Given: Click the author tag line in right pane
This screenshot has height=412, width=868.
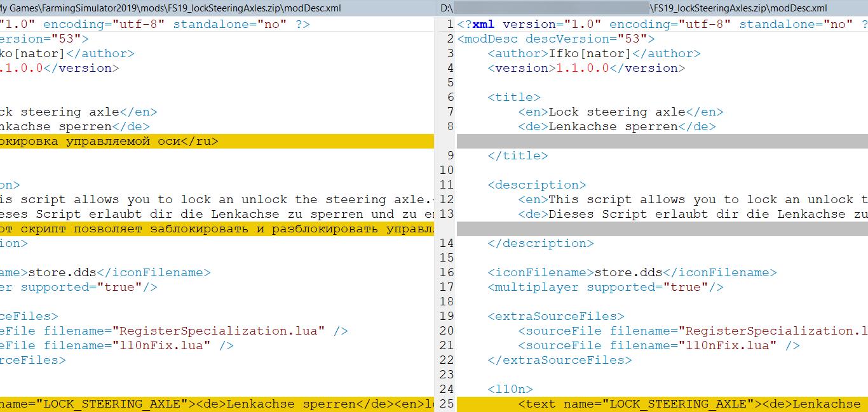Looking at the screenshot, I should (x=593, y=53).
